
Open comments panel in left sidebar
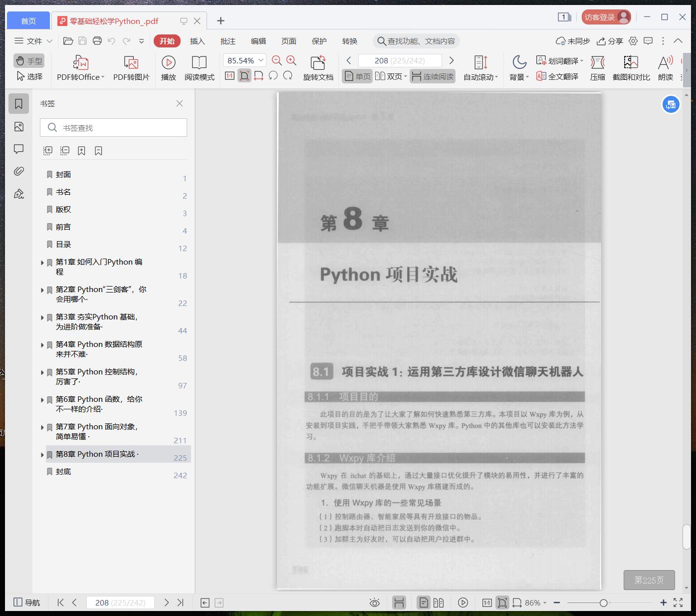[x=19, y=149]
